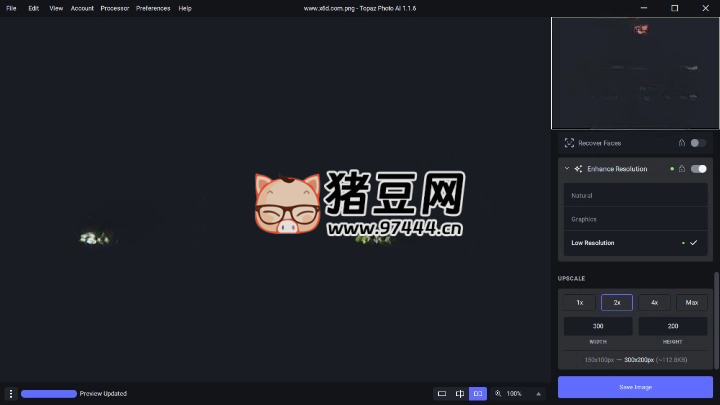720x405 pixels.
Task: Choose Max upscale factor
Action: click(692, 303)
